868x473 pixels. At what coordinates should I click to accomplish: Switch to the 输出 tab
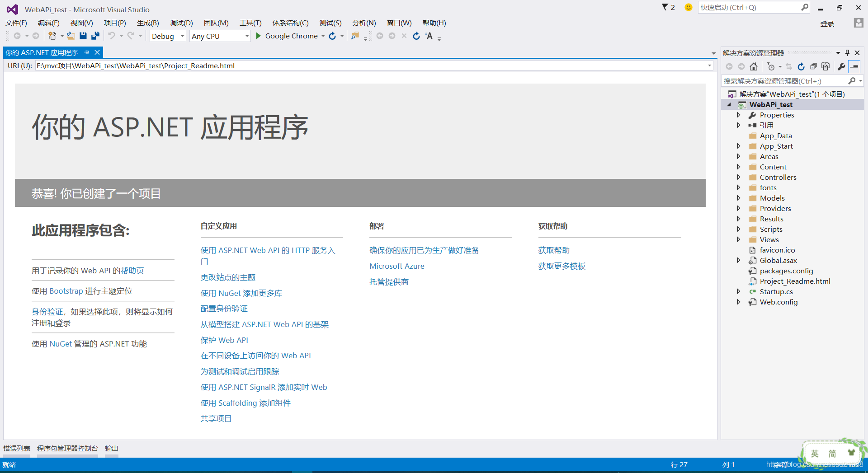(112, 448)
